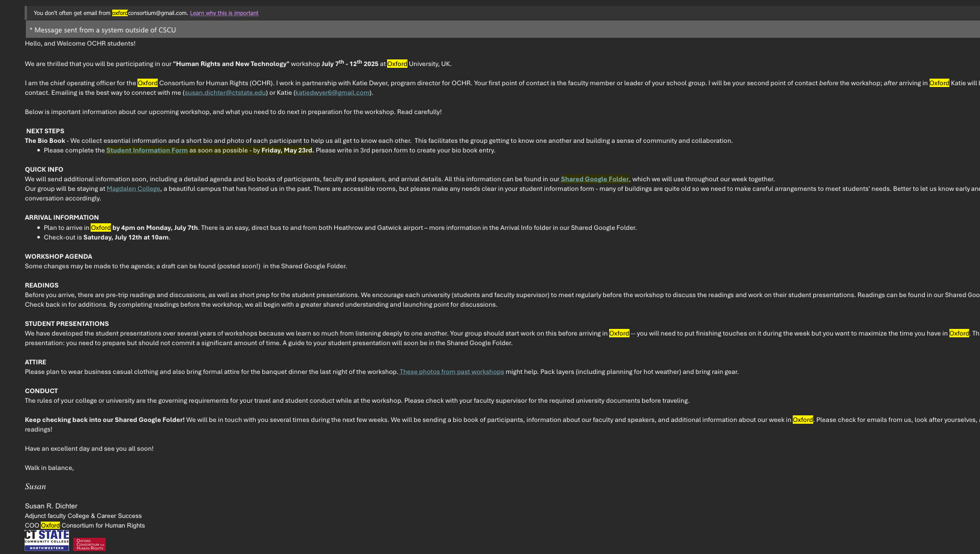Image resolution: width=980 pixels, height=554 pixels.
Task: Click the 'READINGS' heading
Action: coord(41,286)
